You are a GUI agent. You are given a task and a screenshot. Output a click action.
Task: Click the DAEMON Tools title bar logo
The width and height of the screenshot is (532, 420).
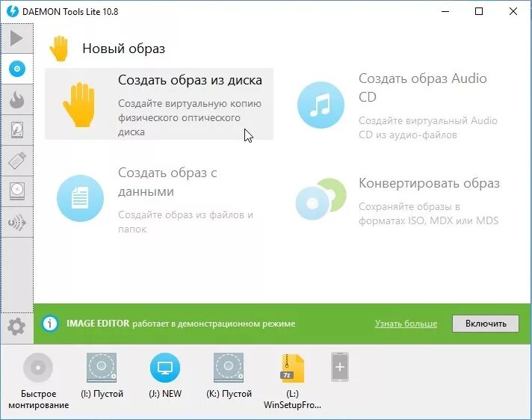(x=13, y=11)
